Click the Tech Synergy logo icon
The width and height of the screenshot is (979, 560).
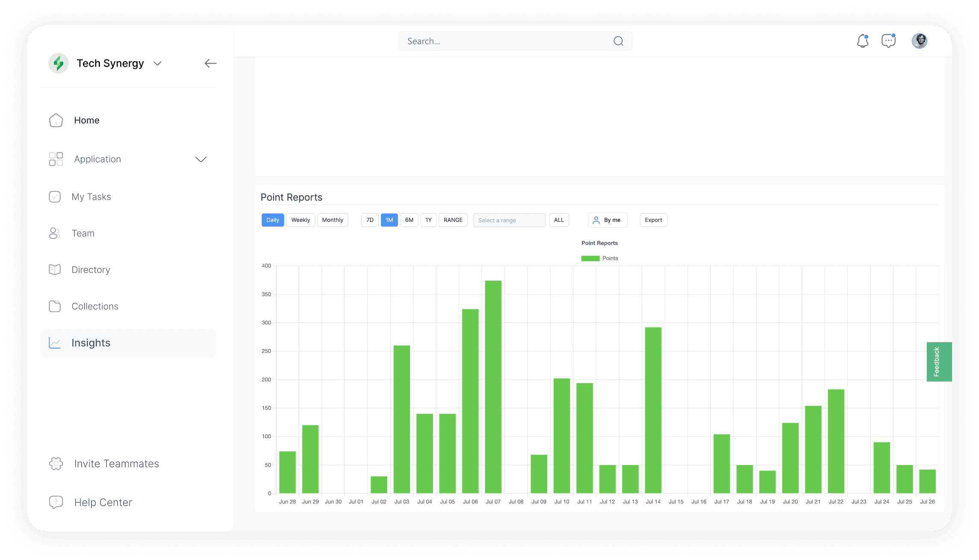(x=59, y=64)
